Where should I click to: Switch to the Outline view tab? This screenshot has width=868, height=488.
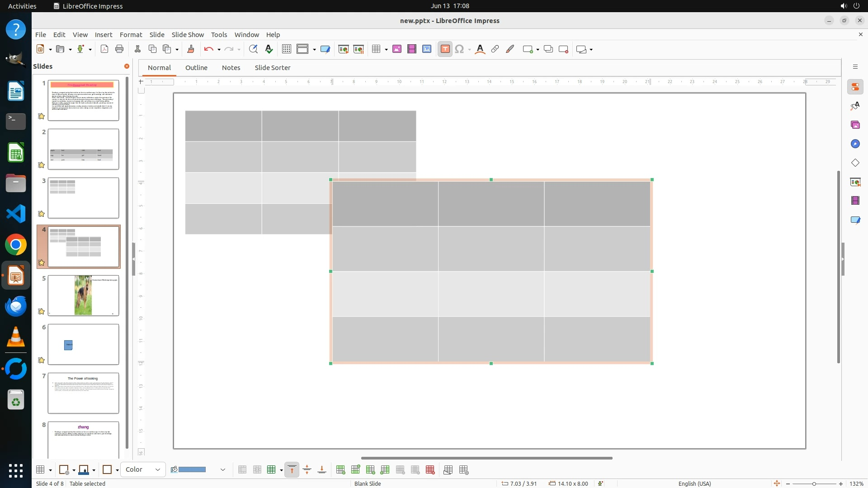point(196,67)
